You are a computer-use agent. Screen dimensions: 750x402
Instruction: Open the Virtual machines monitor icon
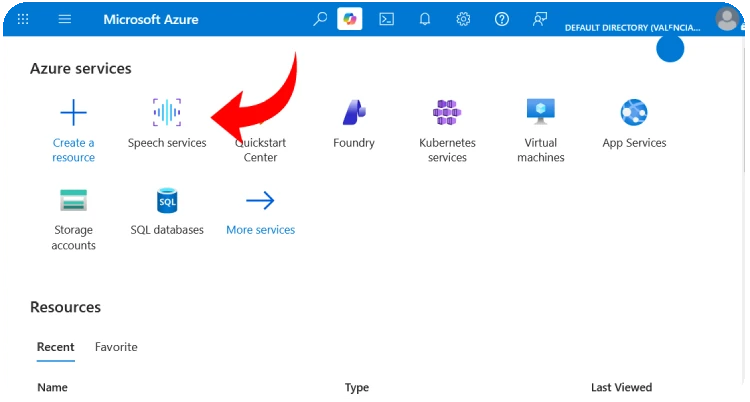[540, 112]
